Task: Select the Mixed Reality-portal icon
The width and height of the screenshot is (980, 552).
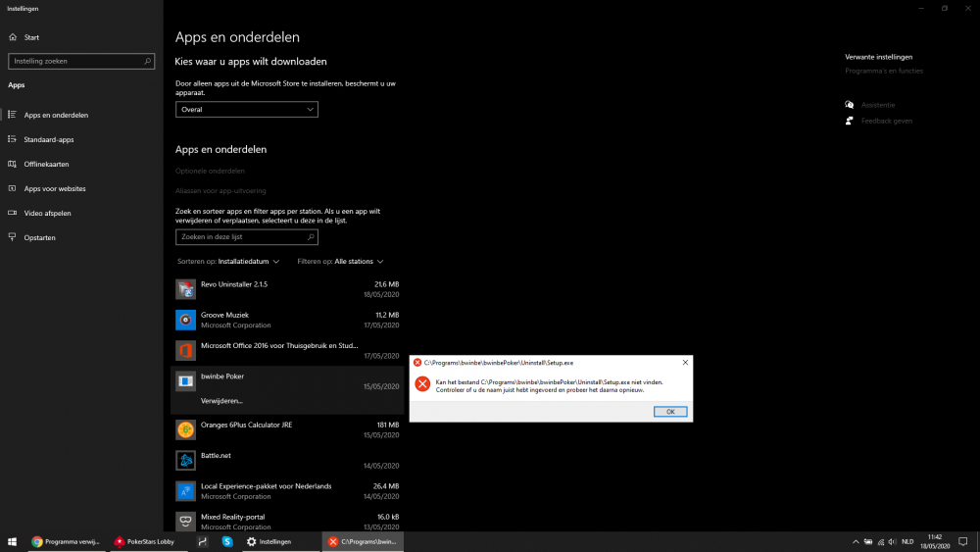Action: pos(185,522)
